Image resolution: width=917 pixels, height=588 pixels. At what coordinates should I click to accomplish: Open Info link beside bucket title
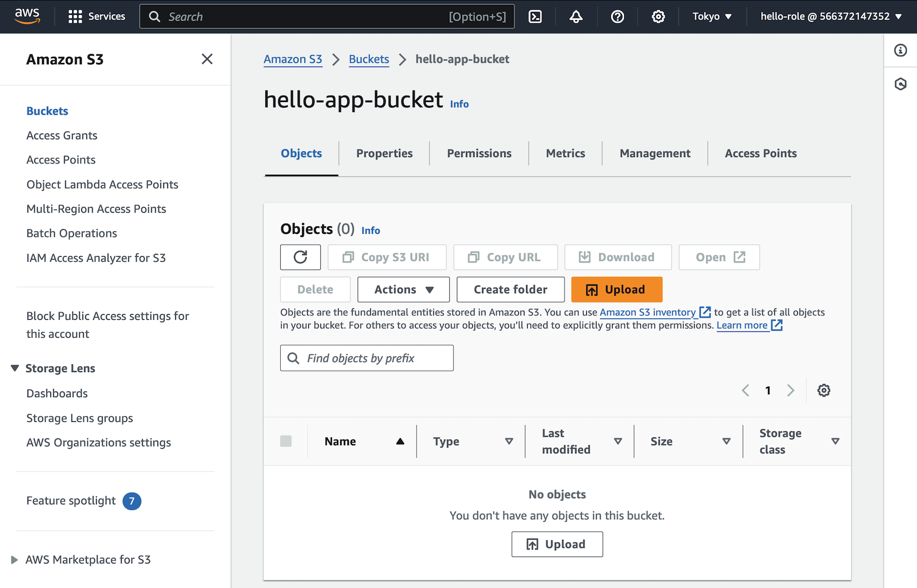pyautogui.click(x=459, y=104)
